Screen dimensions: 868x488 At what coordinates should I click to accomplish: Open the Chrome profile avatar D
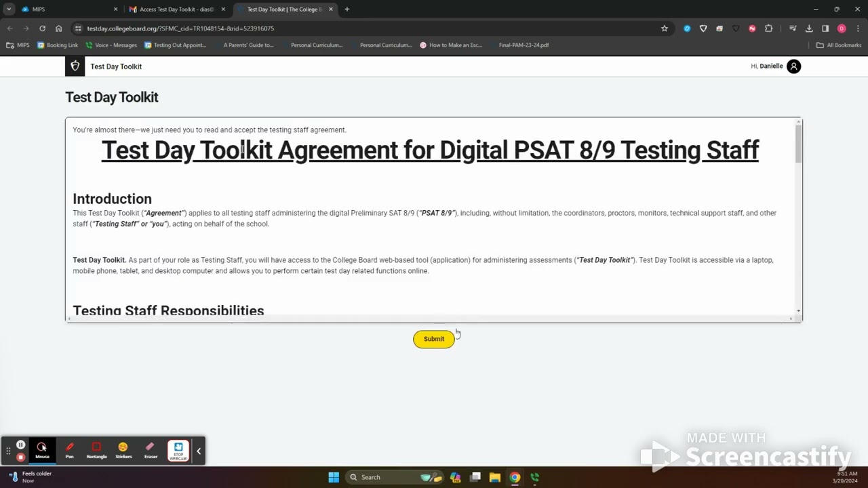coord(842,28)
